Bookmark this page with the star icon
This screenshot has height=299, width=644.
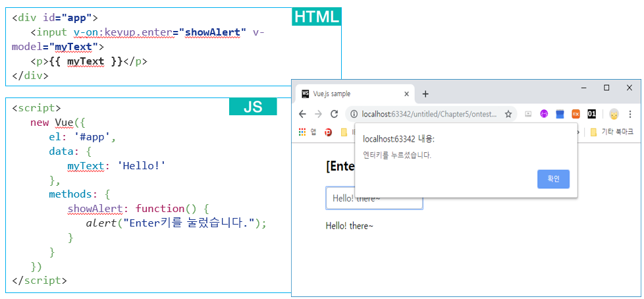pos(508,114)
